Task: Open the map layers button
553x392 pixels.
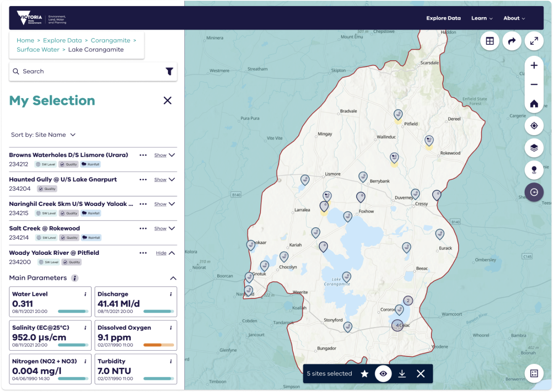Action: tap(534, 148)
